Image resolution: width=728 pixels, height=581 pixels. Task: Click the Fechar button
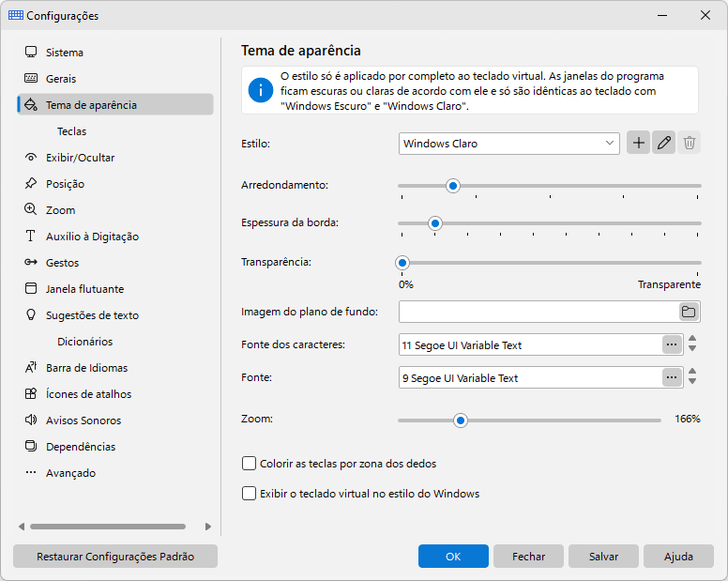[x=528, y=556]
